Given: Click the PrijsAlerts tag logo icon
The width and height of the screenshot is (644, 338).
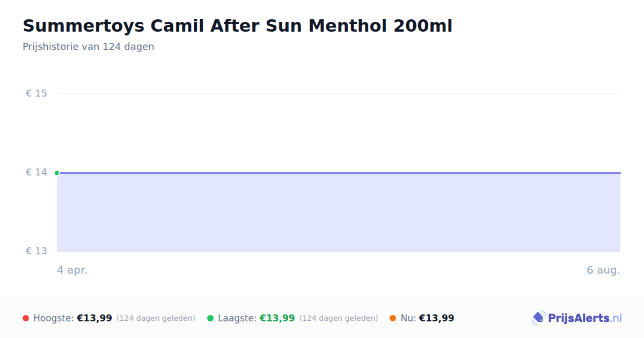Looking at the screenshot, I should click(538, 318).
